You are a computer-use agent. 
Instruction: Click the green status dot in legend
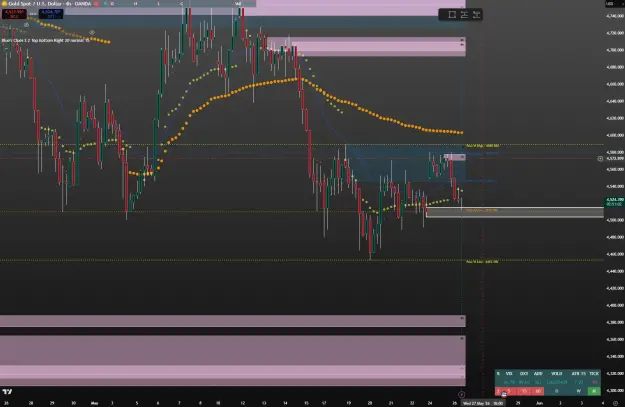(105, 4)
